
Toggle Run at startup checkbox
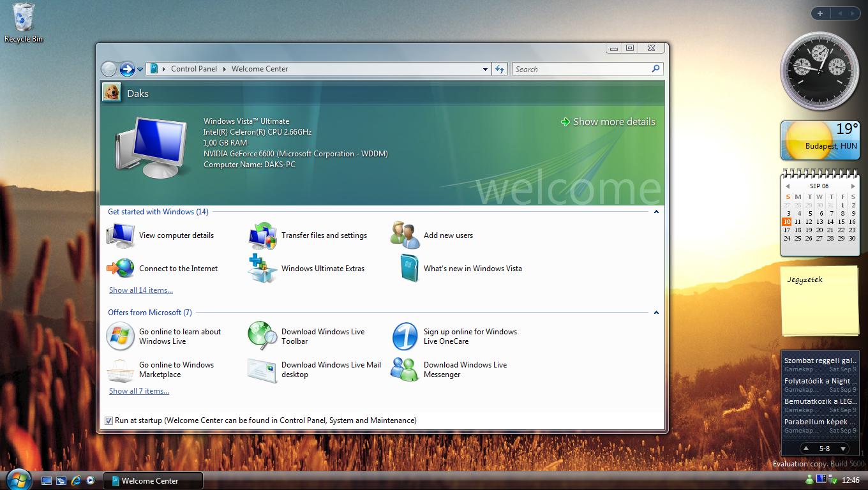(x=108, y=420)
